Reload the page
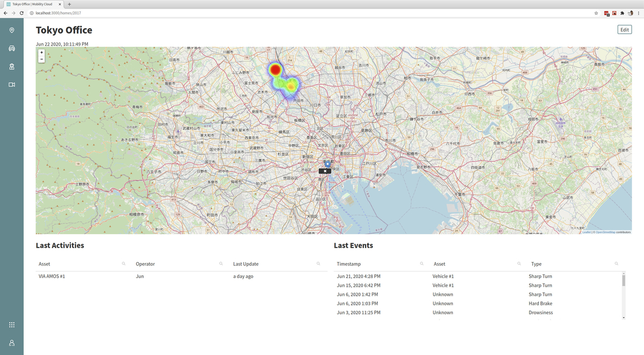The height and width of the screenshot is (355, 644). tap(21, 13)
